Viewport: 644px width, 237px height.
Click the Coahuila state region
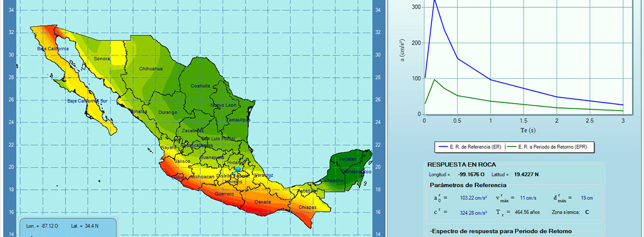(x=200, y=86)
